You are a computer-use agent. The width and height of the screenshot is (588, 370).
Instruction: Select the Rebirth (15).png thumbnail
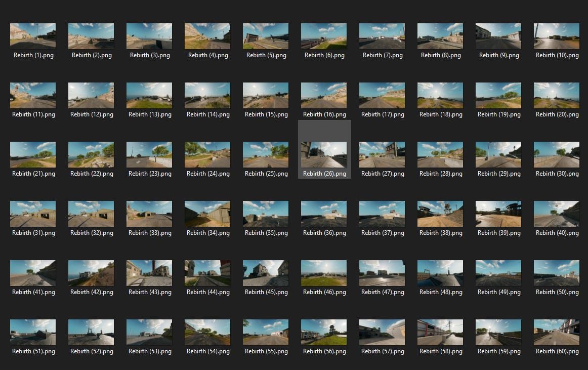(266, 95)
